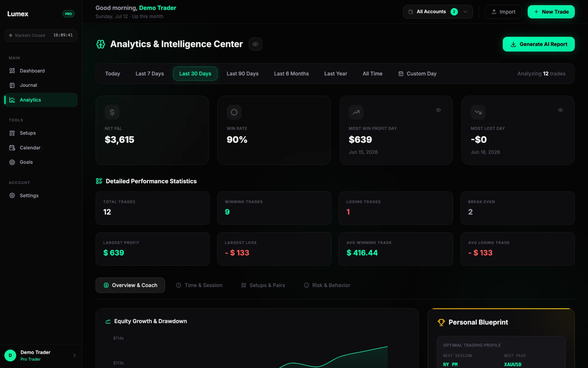Click the Losing Trades value 1

348,212
